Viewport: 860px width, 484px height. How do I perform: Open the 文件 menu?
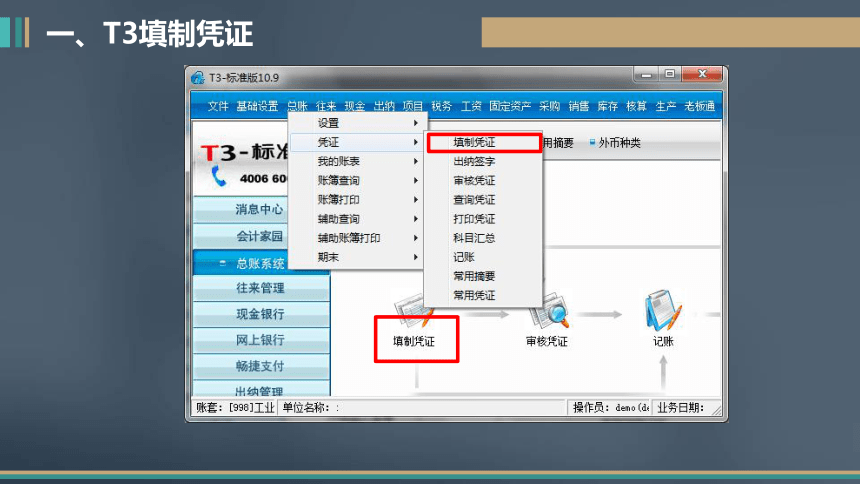click(x=218, y=106)
